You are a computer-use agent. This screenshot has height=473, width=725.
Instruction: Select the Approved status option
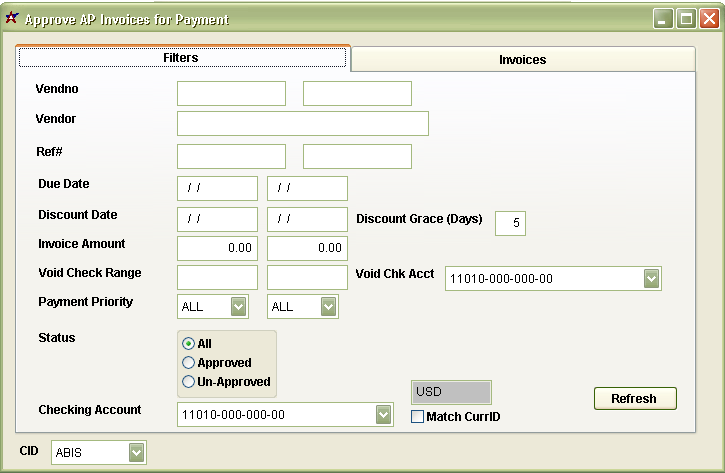click(188, 363)
